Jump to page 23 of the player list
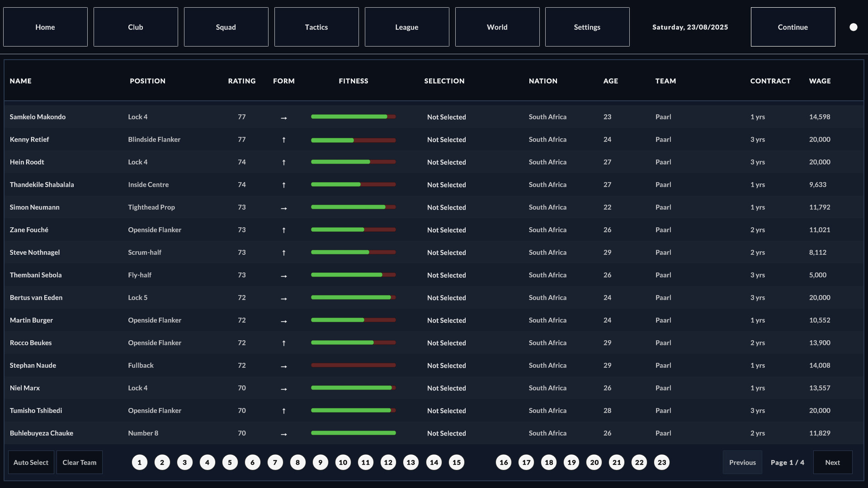This screenshot has width=868, height=488. pos(662,462)
